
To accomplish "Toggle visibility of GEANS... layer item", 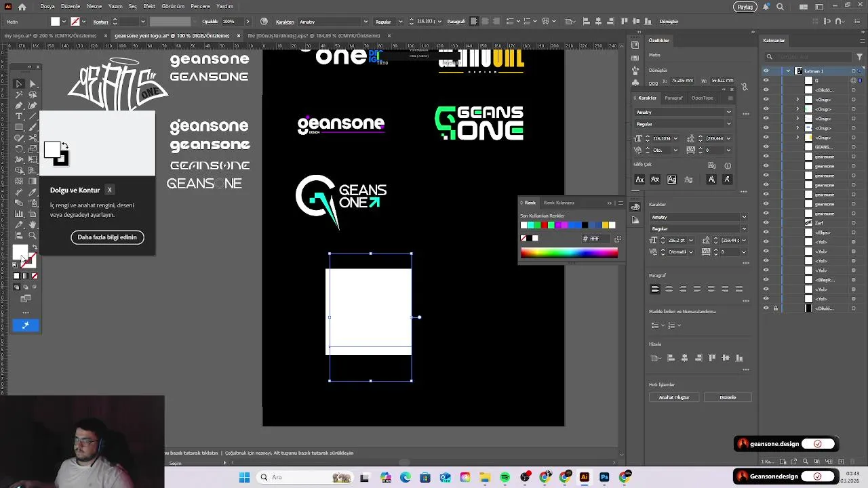I will click(766, 147).
